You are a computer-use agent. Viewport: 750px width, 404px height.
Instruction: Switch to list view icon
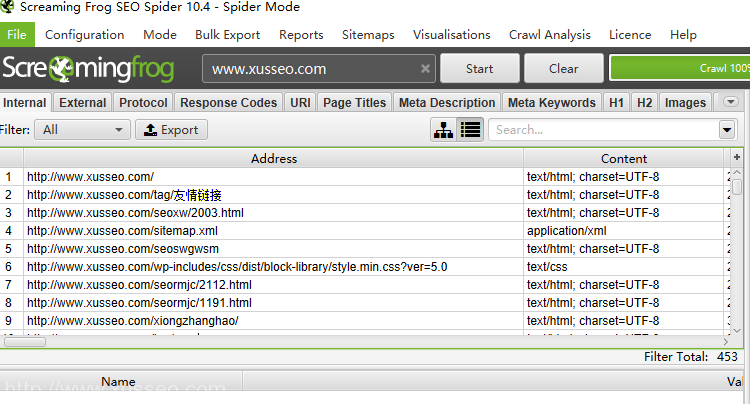[x=470, y=130]
